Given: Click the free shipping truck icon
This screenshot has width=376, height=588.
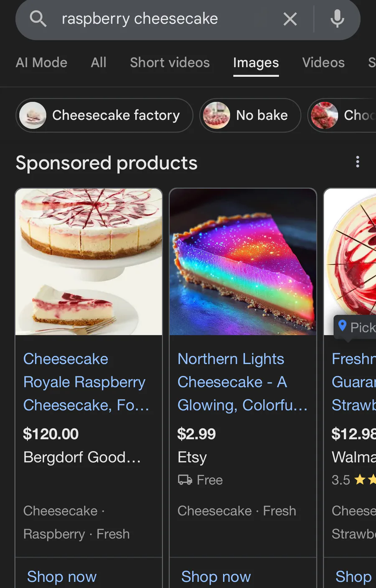Looking at the screenshot, I should [185, 480].
